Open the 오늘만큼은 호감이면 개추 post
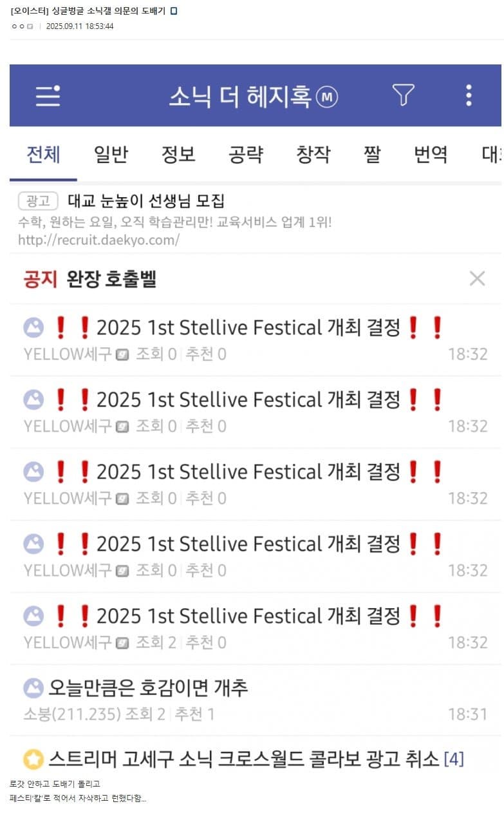The height and width of the screenshot is (813, 504). pyautogui.click(x=148, y=688)
